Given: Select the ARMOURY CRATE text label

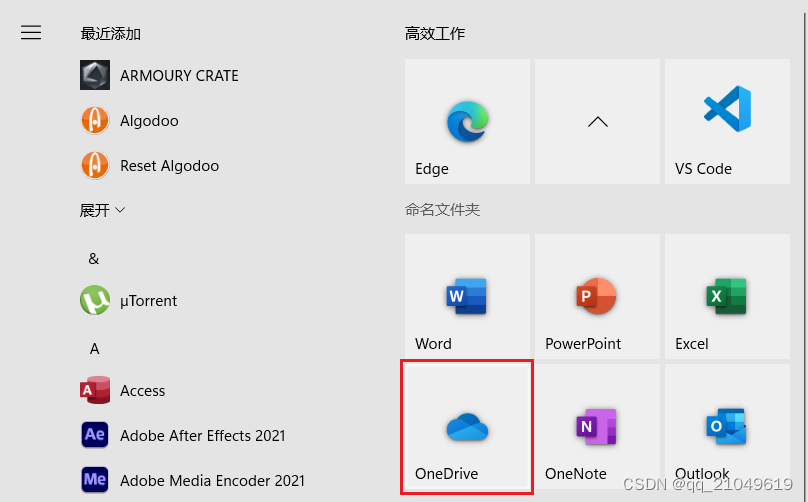Looking at the screenshot, I should (179, 76).
